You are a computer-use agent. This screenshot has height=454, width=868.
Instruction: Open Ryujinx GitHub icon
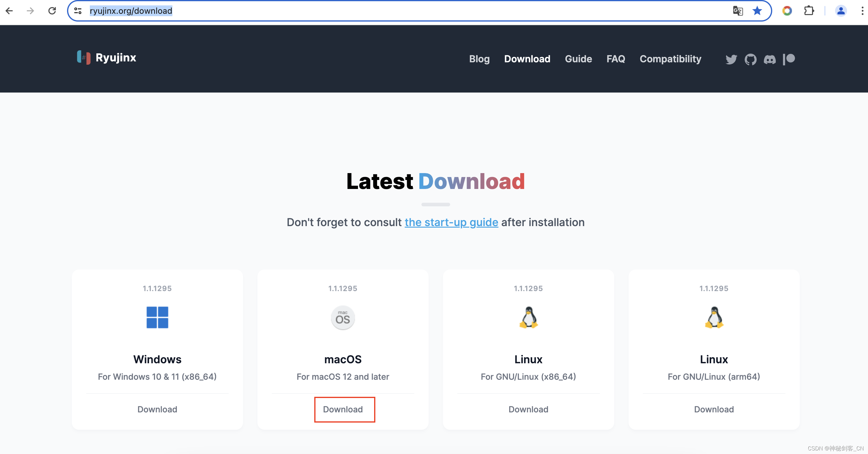point(750,59)
